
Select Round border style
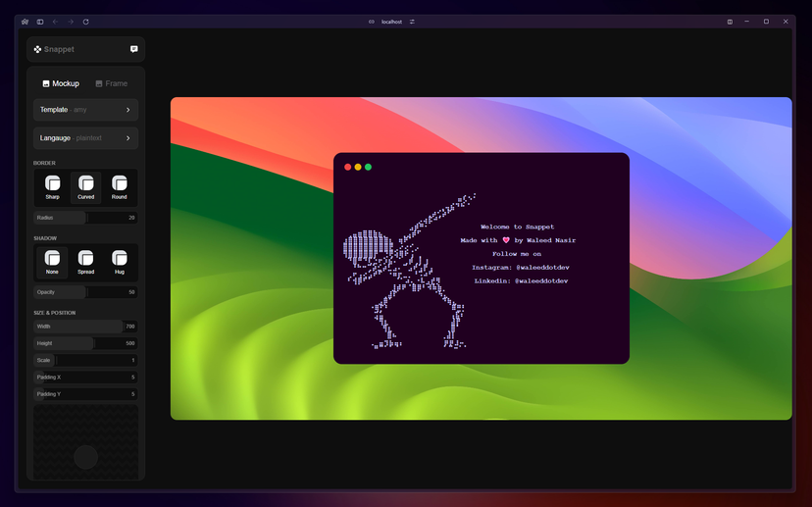119,187
